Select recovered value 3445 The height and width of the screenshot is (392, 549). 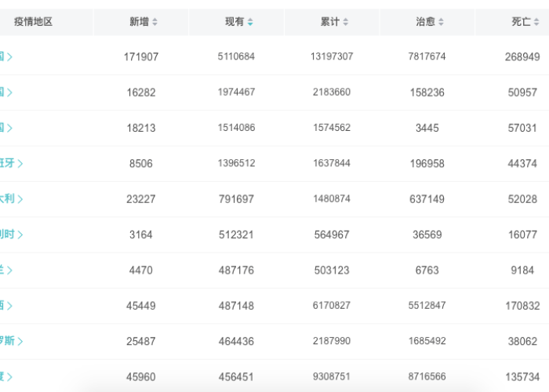[x=427, y=128]
